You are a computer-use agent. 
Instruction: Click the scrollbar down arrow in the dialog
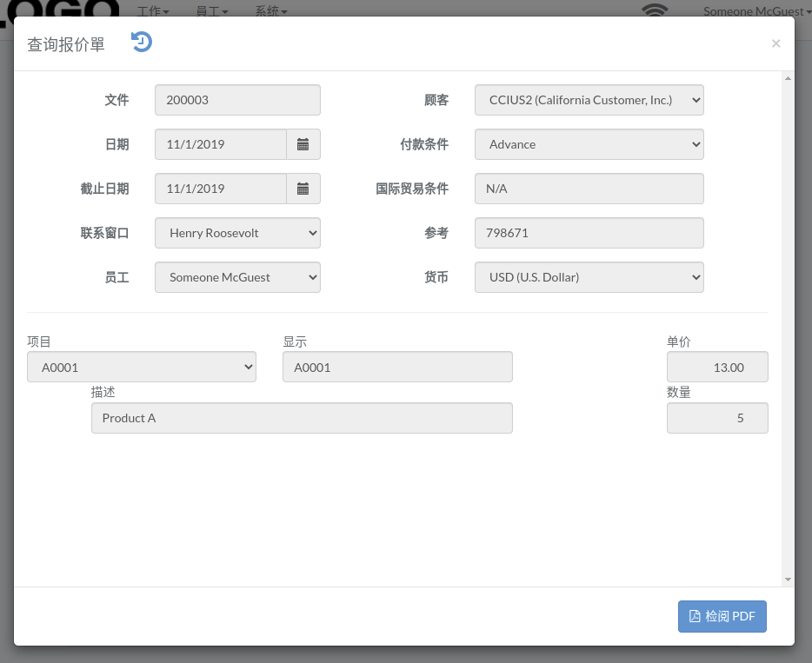click(x=788, y=580)
